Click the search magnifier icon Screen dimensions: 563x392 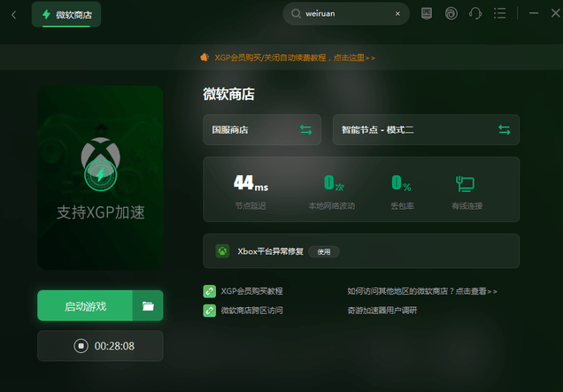[x=296, y=13]
